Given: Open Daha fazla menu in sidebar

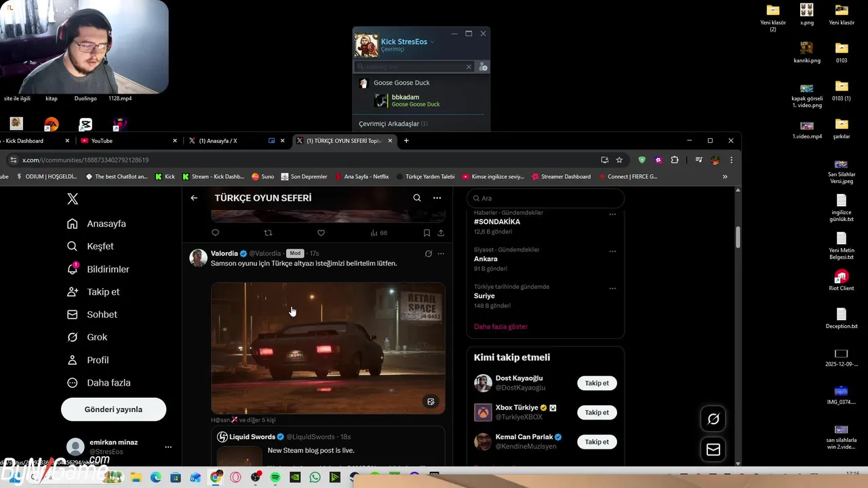Looking at the screenshot, I should coord(98,382).
